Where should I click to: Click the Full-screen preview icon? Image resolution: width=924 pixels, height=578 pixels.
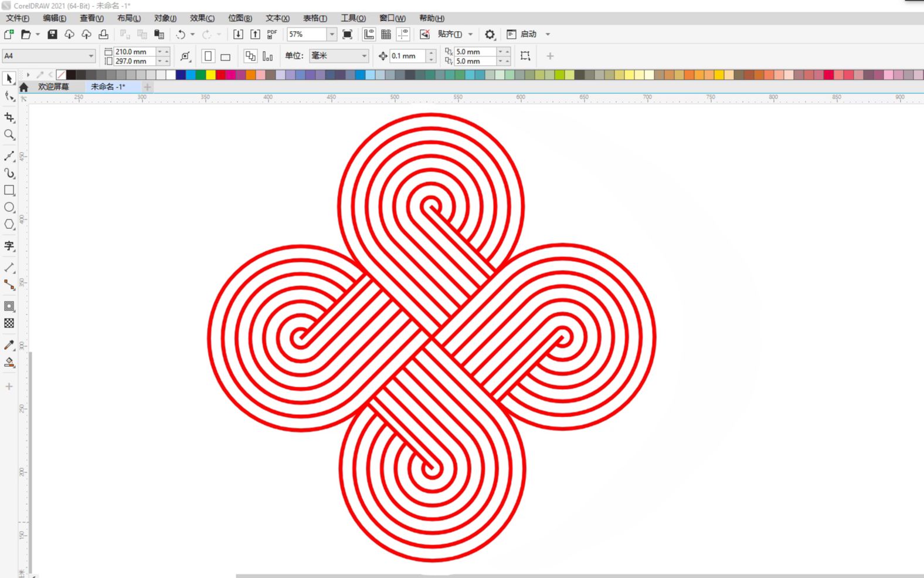pos(347,35)
